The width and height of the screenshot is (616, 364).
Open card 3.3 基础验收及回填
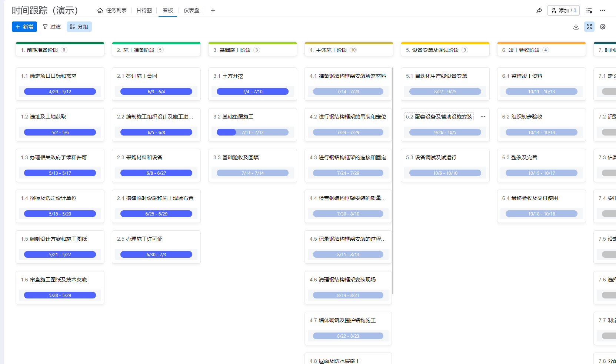[253, 166]
